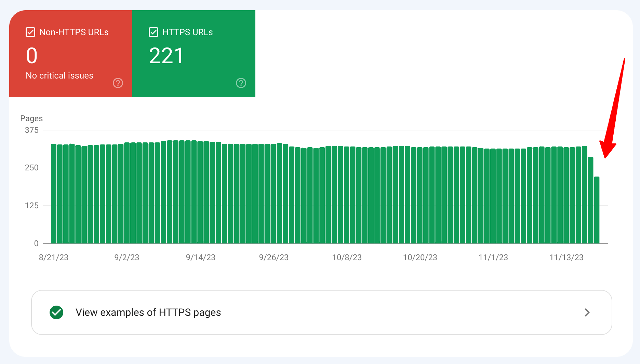This screenshot has height=364, width=640.
Task: Select the red Non-HTTPS URLs card
Action: [x=71, y=54]
